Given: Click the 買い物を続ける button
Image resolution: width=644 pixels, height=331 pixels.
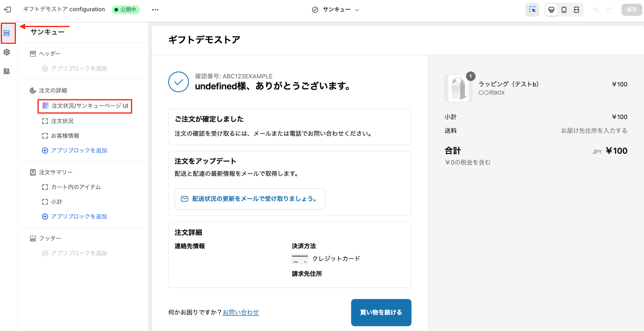Looking at the screenshot, I should point(381,312).
